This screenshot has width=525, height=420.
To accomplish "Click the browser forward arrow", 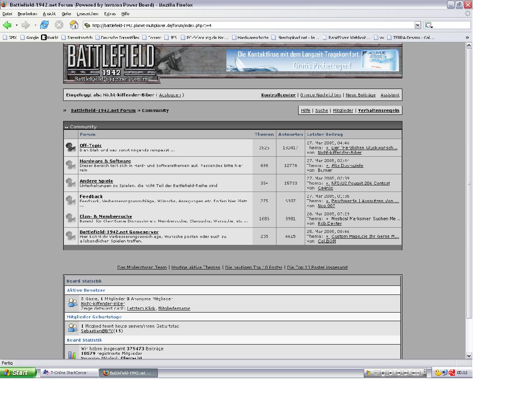I will (x=25, y=25).
